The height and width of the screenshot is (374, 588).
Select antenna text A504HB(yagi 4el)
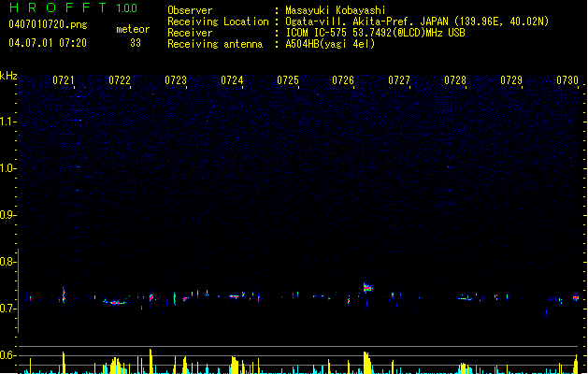pyautogui.click(x=330, y=44)
